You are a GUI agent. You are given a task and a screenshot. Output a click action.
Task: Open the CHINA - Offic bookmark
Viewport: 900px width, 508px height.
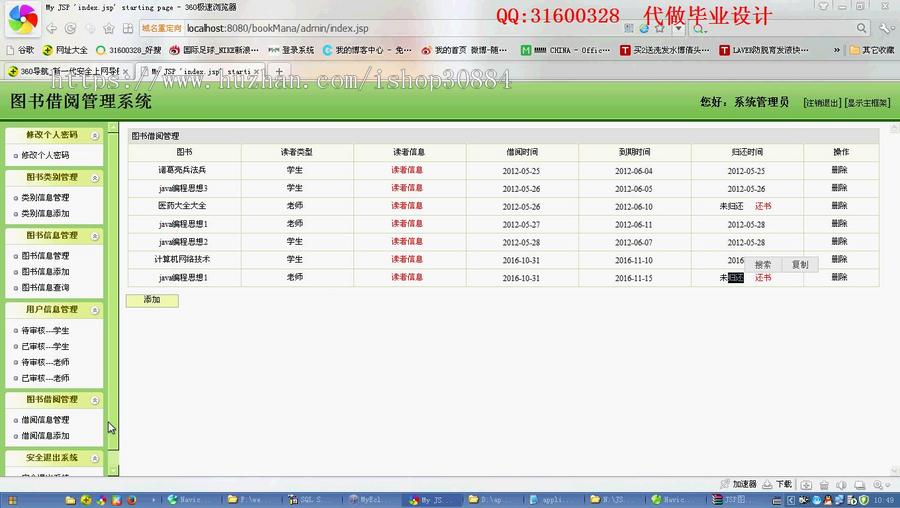click(x=565, y=51)
